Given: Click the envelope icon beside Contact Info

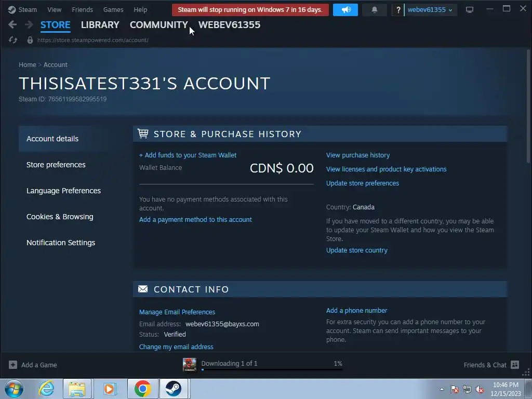Looking at the screenshot, I should (143, 289).
